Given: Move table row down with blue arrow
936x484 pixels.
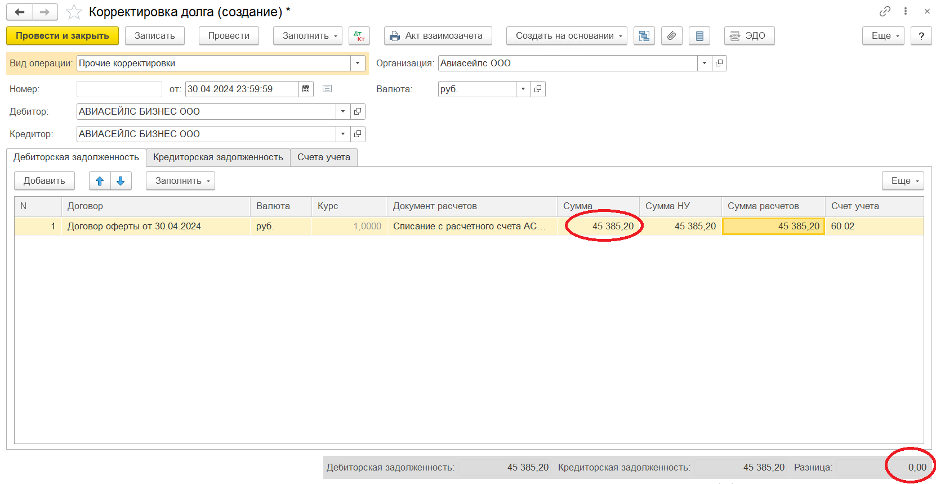Looking at the screenshot, I should 120,181.
